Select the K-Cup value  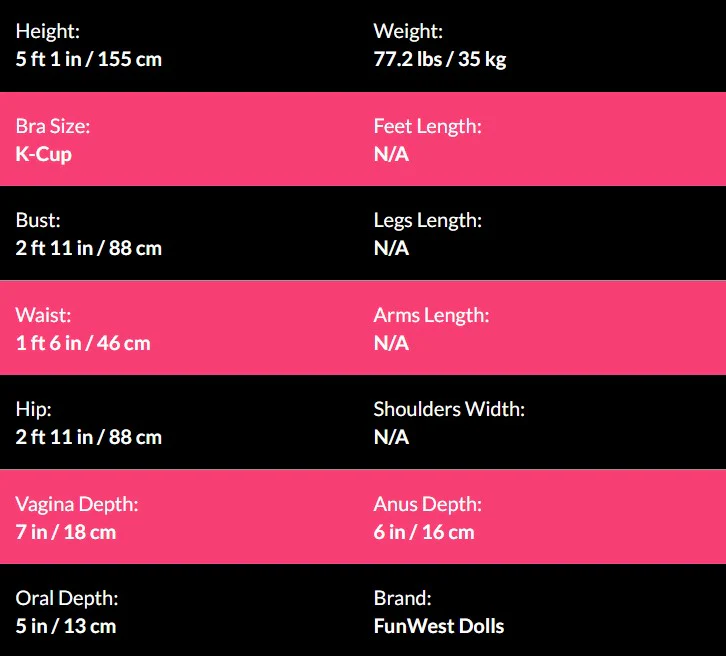[x=43, y=154]
